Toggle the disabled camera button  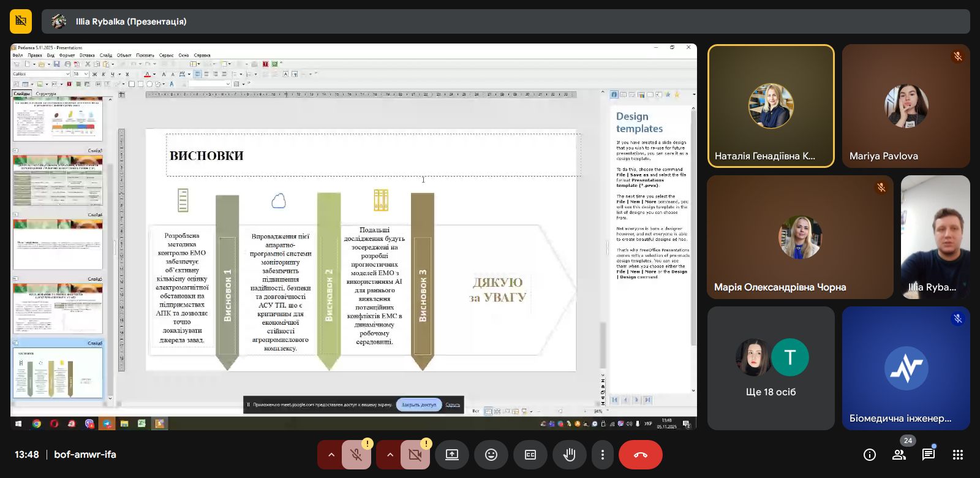pos(415,455)
